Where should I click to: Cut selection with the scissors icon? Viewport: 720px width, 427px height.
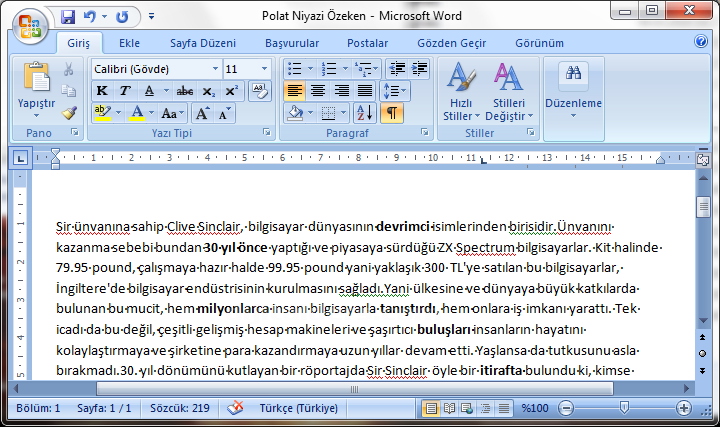pos(69,69)
